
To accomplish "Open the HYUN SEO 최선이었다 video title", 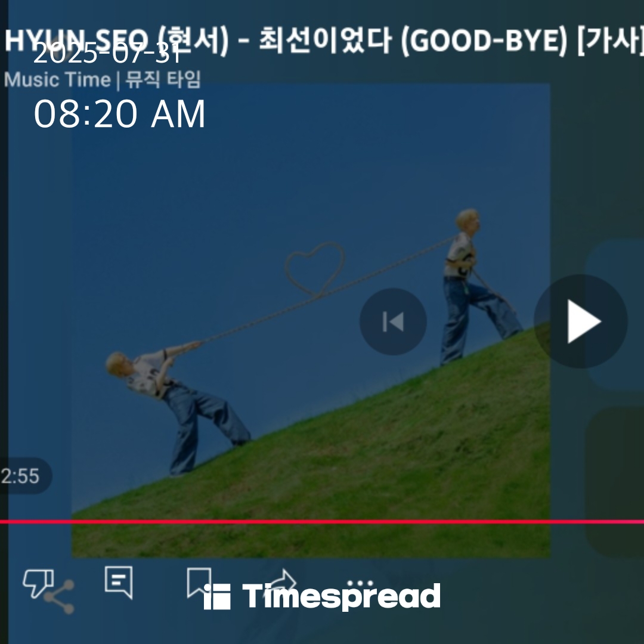I will coord(324,40).
